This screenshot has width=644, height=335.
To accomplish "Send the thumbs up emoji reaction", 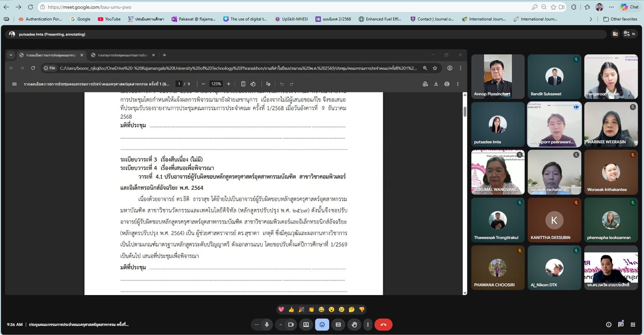I will coord(291,309).
